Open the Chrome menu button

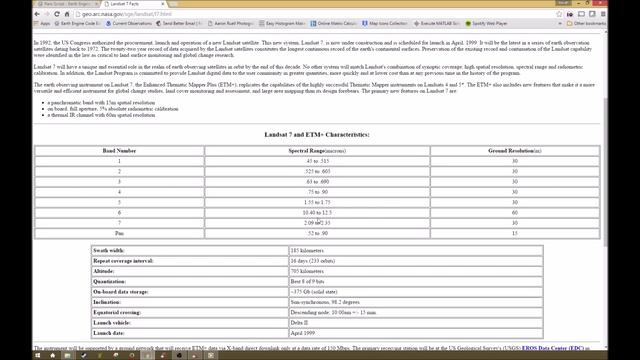(603, 14)
